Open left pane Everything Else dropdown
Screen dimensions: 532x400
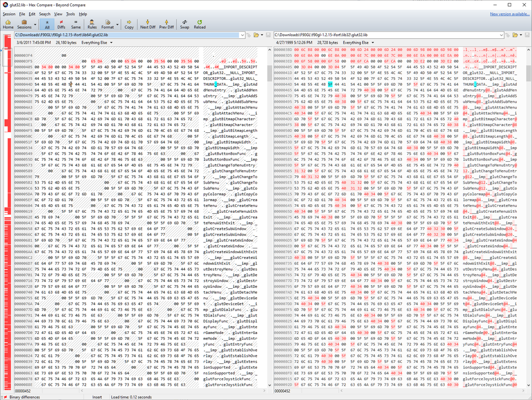click(x=97, y=42)
